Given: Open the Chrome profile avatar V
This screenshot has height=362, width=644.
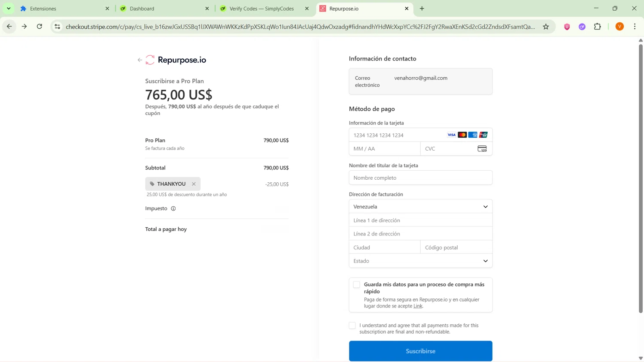Looking at the screenshot, I should click(x=620, y=27).
